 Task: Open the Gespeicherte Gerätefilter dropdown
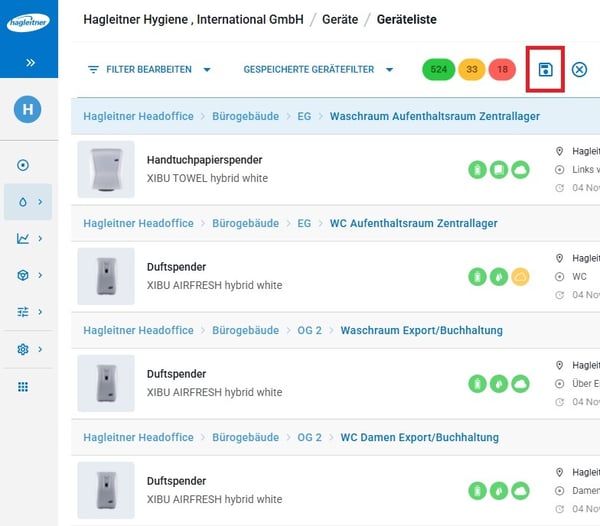click(318, 70)
